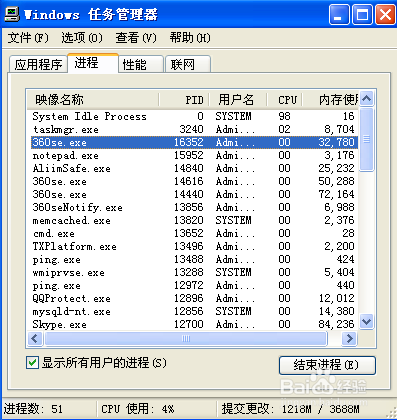Select 360se.exe with PID 16352
The height and width of the screenshot is (420, 397).
[x=193, y=142]
